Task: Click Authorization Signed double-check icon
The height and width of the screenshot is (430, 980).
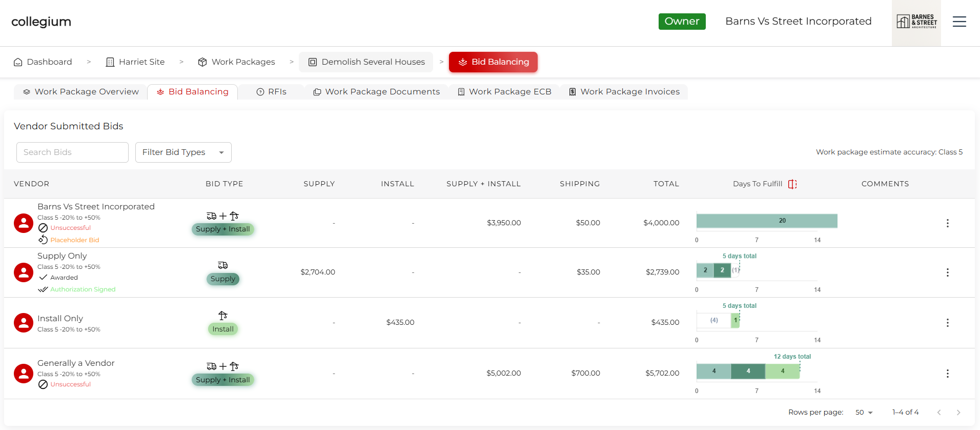Action: coord(43,289)
